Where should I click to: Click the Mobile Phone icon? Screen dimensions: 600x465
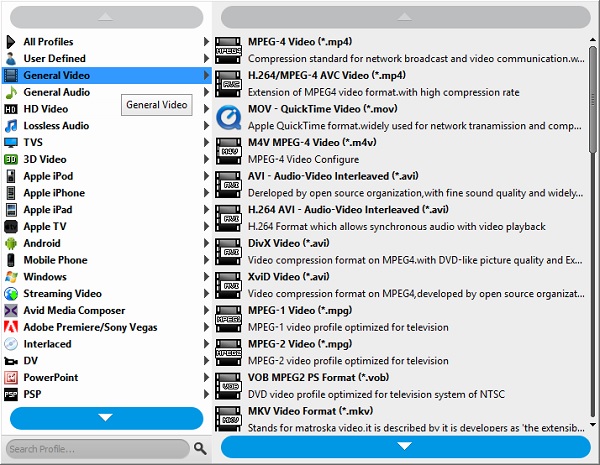click(11, 260)
